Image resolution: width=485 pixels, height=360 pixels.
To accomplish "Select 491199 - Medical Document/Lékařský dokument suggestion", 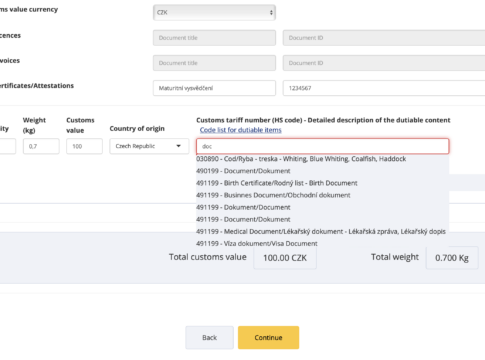I will click(x=322, y=231).
